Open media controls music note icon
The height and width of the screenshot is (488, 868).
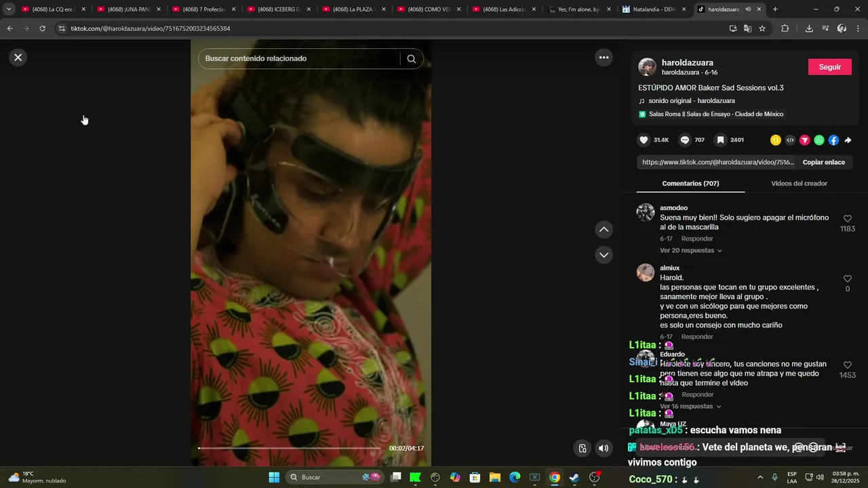coord(825,28)
